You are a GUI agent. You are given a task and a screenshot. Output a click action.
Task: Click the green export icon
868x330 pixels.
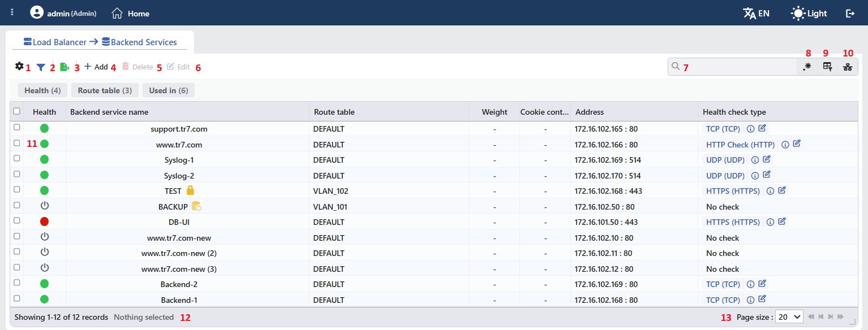(65, 67)
